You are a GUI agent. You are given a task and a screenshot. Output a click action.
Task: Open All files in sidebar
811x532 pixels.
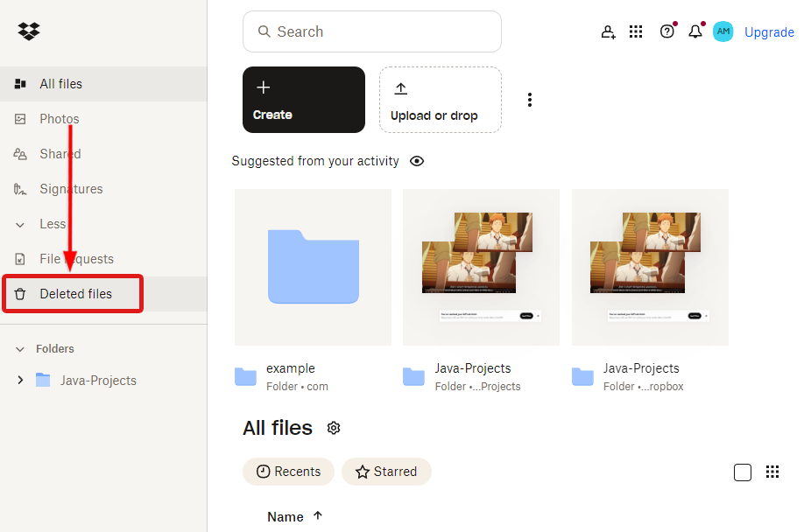pyautogui.click(x=103, y=84)
